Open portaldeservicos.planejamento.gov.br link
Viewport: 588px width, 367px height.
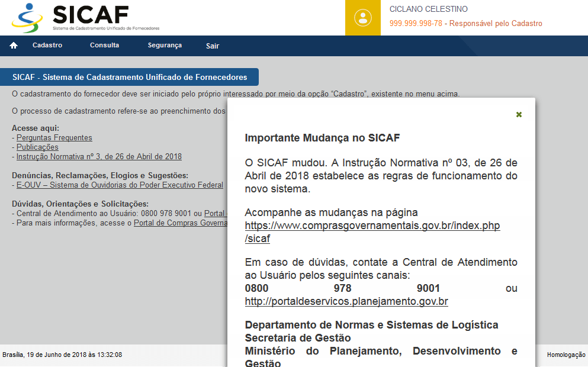pyautogui.click(x=346, y=301)
